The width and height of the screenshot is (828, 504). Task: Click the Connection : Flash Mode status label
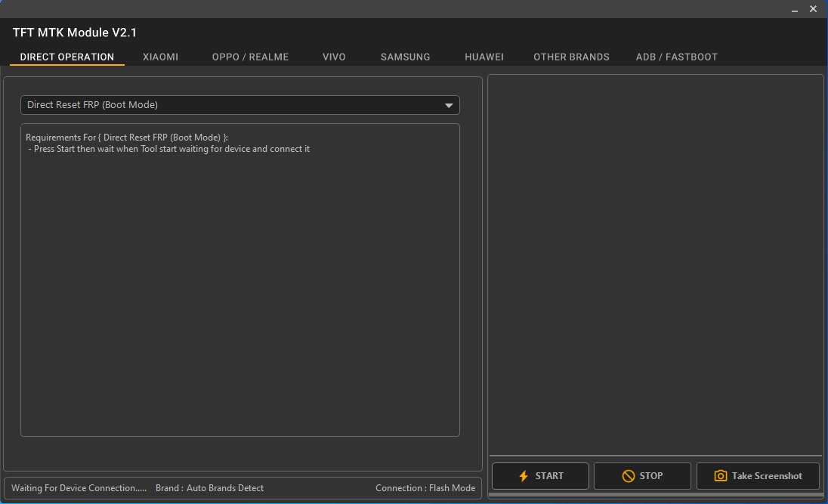click(425, 488)
